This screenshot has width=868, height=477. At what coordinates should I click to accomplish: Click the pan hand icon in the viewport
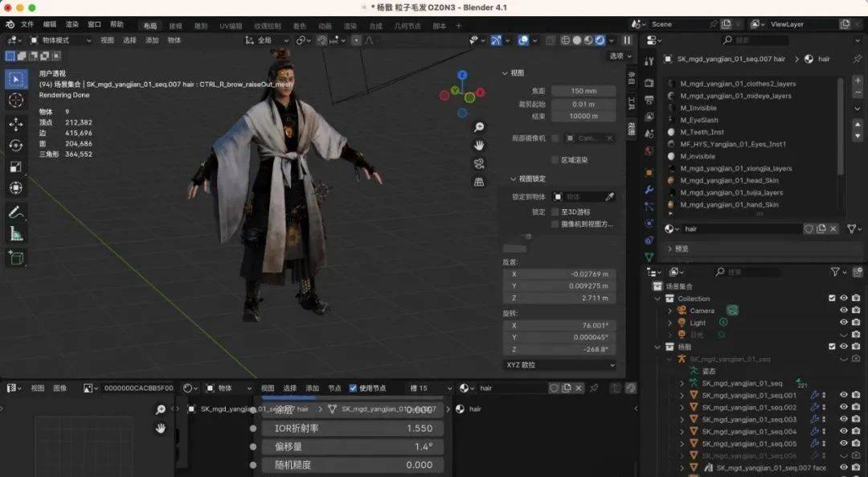479,145
